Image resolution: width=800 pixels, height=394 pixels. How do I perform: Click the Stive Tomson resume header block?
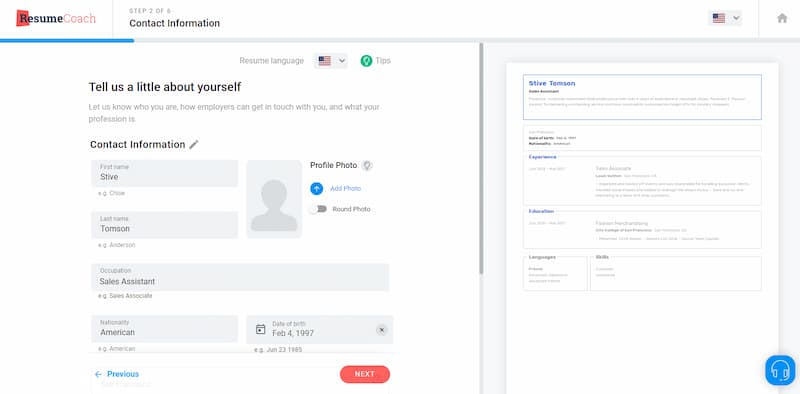(642, 97)
